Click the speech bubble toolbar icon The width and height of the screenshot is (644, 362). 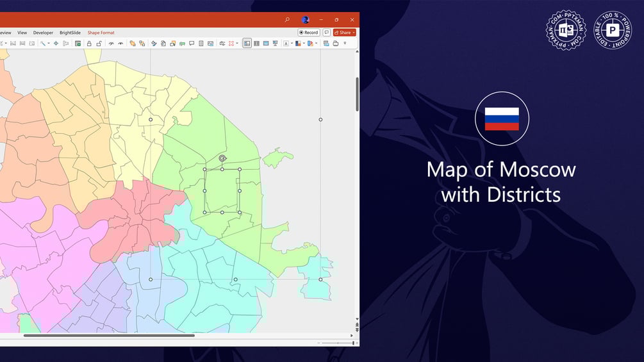click(x=192, y=44)
